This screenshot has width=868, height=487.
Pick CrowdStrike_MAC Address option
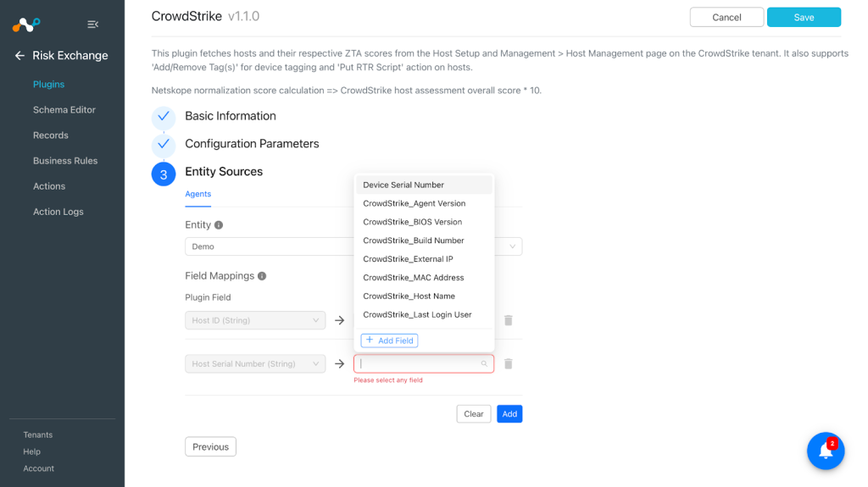pos(424,277)
